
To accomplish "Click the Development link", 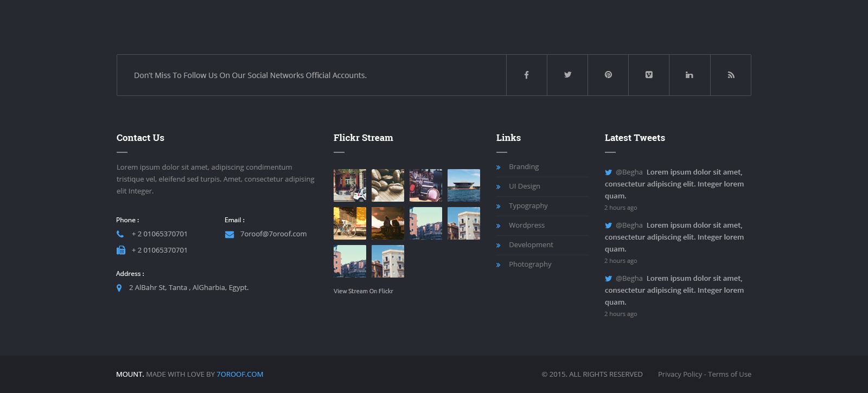I will click(x=531, y=245).
